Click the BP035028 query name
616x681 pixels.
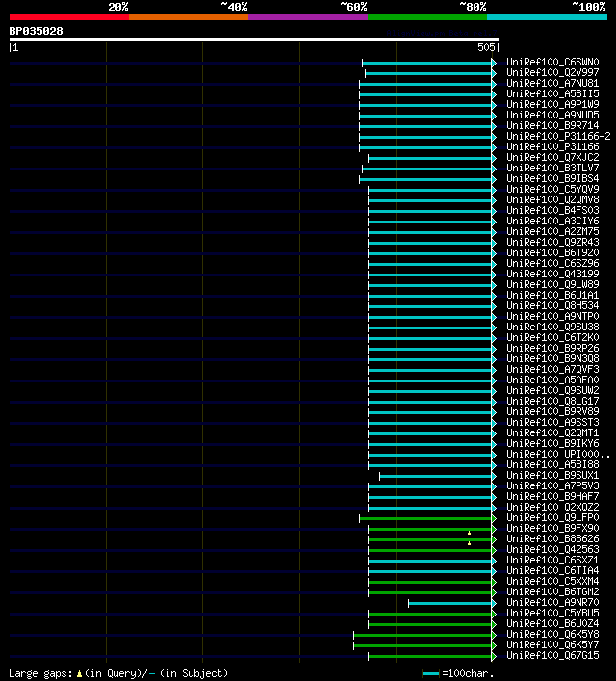[x=36, y=31]
